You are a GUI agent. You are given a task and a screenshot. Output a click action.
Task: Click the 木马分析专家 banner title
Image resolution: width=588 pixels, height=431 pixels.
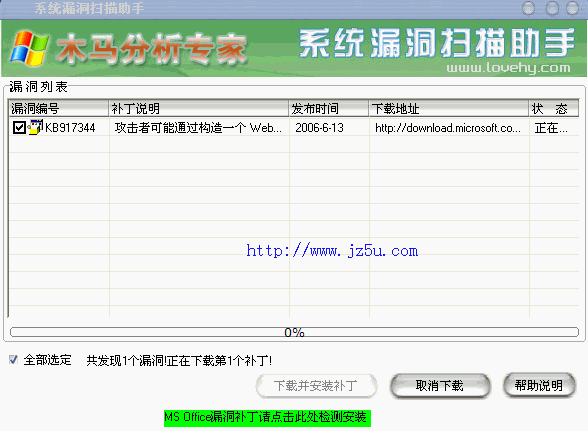coord(152,49)
